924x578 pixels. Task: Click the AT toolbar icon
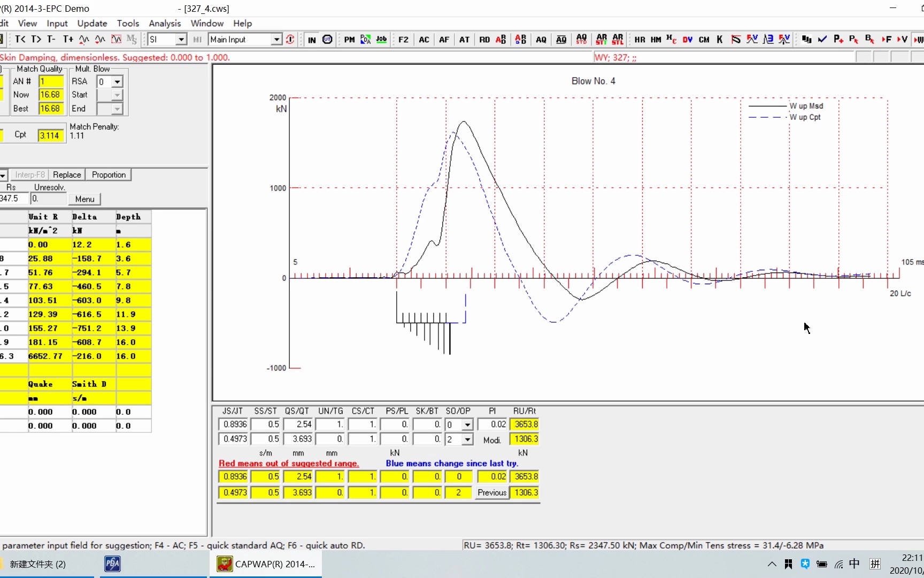465,40
